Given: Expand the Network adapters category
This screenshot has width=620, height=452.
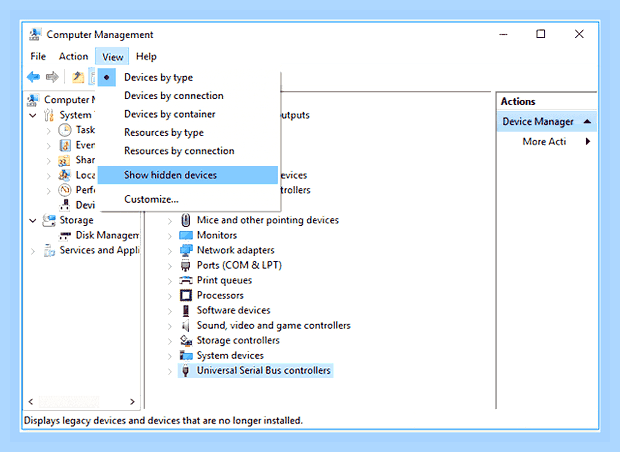Looking at the screenshot, I should click(x=170, y=251).
